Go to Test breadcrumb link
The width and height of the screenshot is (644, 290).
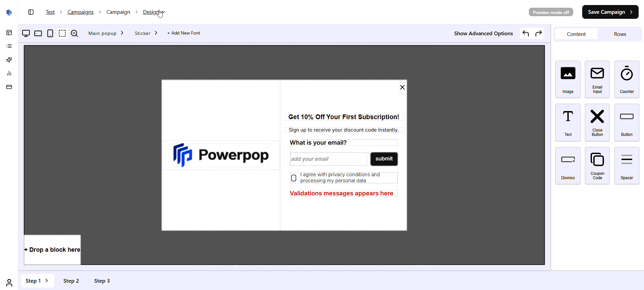click(50, 12)
